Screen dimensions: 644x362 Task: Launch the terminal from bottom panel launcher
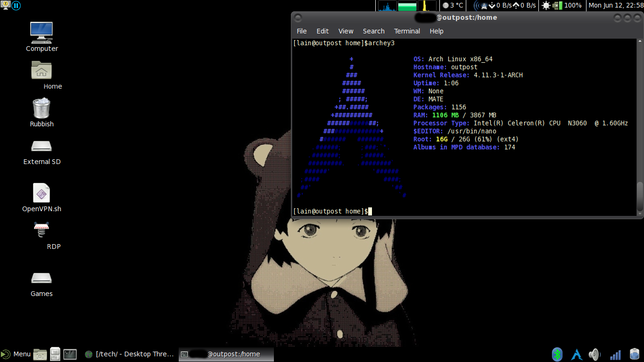(x=70, y=354)
